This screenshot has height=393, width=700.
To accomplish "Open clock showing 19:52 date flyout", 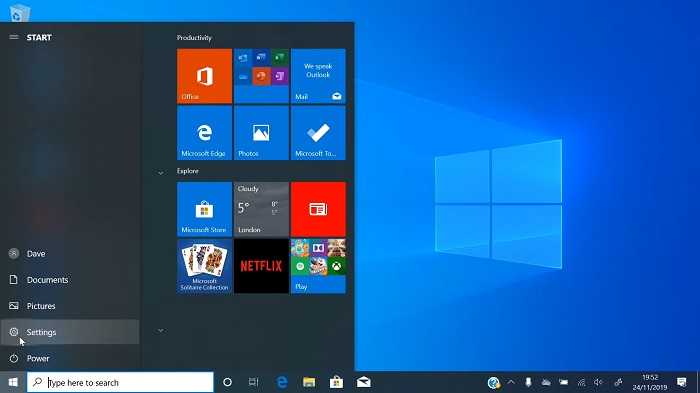I will pos(650,383).
